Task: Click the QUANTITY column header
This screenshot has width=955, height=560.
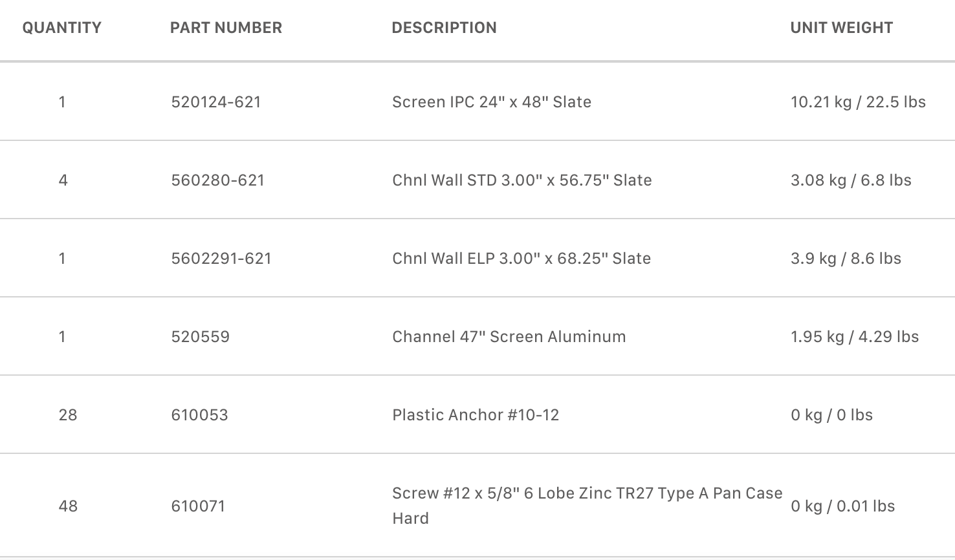Action: 62,28
